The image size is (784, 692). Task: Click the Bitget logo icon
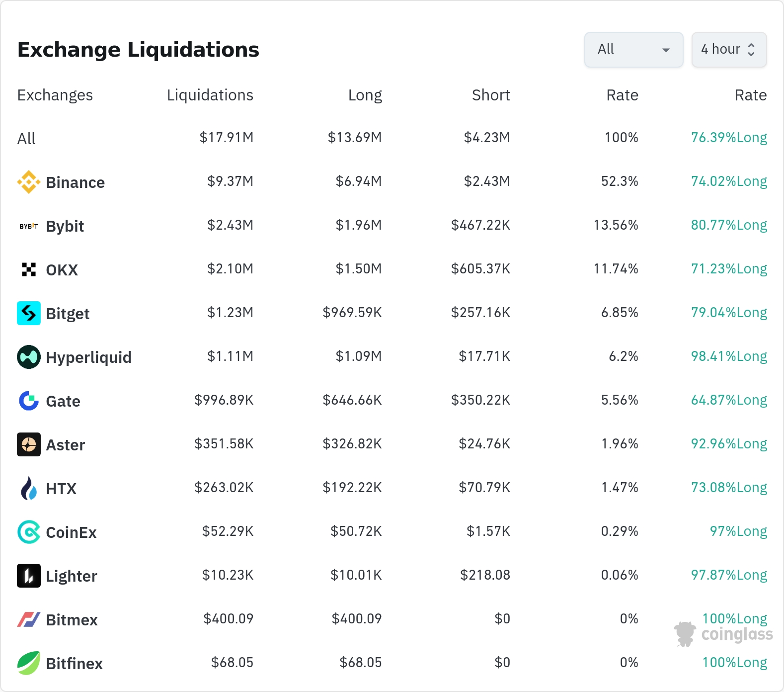[x=29, y=313]
